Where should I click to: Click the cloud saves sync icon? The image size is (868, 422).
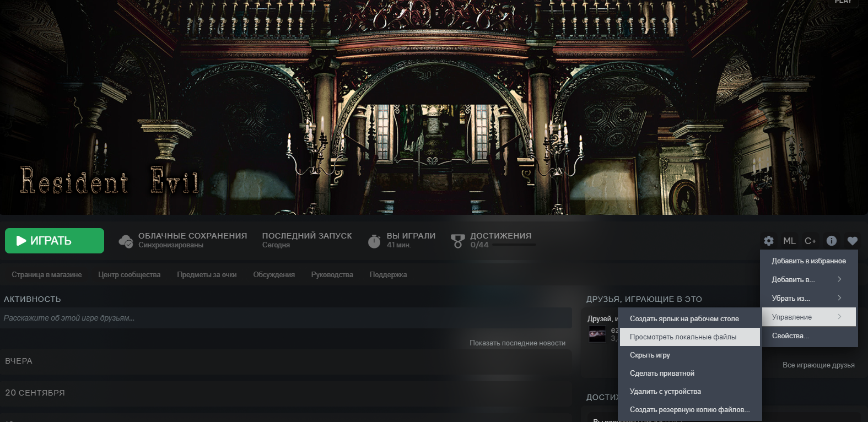[x=126, y=241]
